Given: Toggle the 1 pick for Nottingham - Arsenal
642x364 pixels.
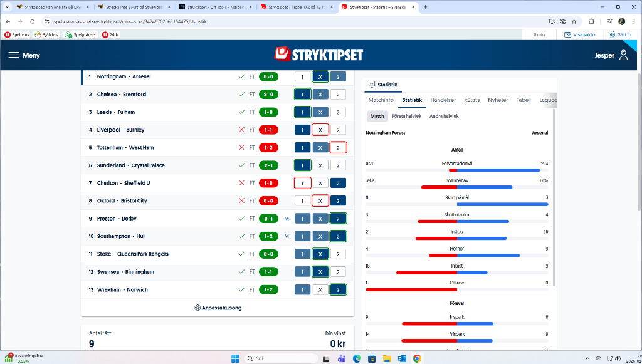Looking at the screenshot, I should point(302,76).
